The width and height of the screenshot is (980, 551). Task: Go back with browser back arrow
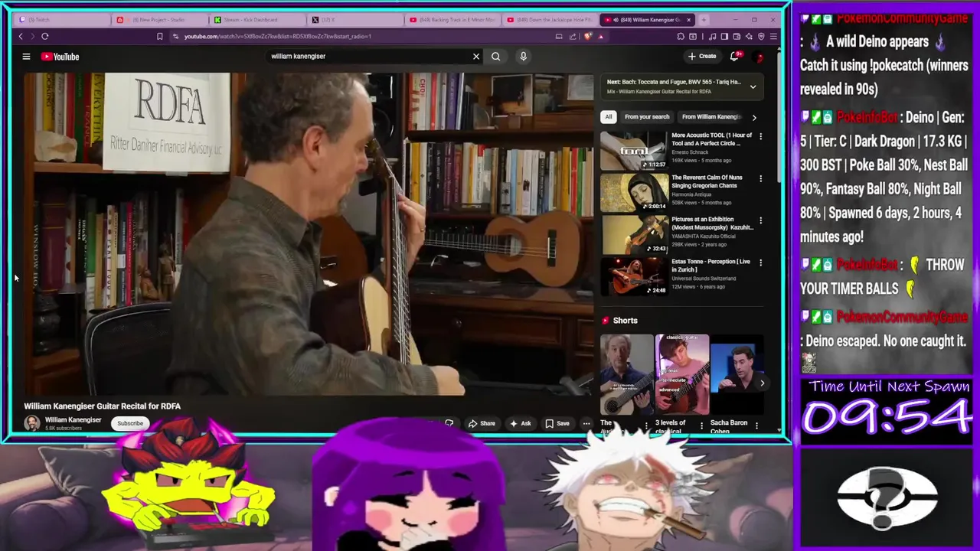[x=21, y=36]
